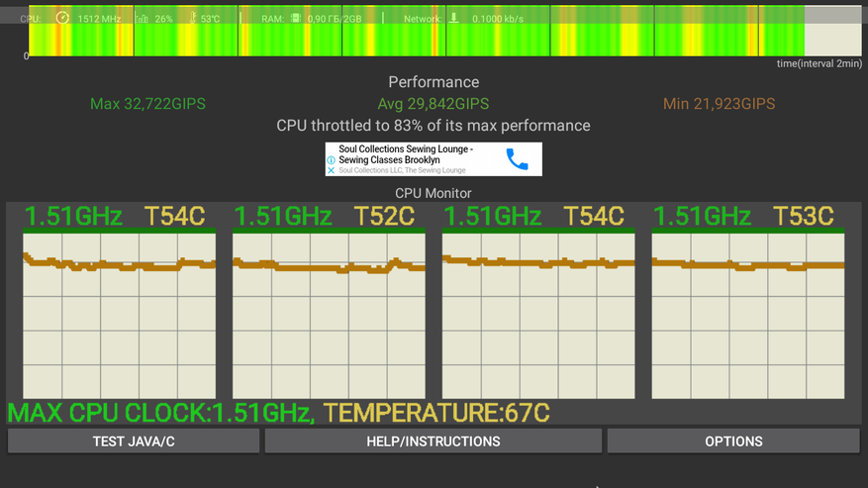Click the time(interval 2min) axis label
This screenshot has width=868, height=488.
[819, 63]
